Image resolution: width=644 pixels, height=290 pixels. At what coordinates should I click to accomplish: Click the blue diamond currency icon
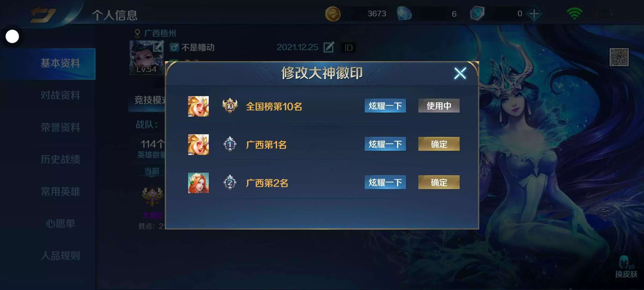(404, 14)
